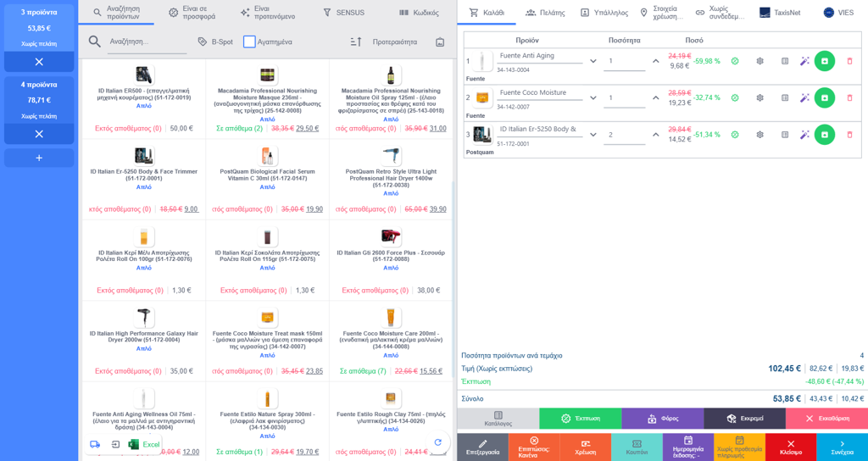Click the Excel export button
Screen dimensions: 868x461
point(144,444)
